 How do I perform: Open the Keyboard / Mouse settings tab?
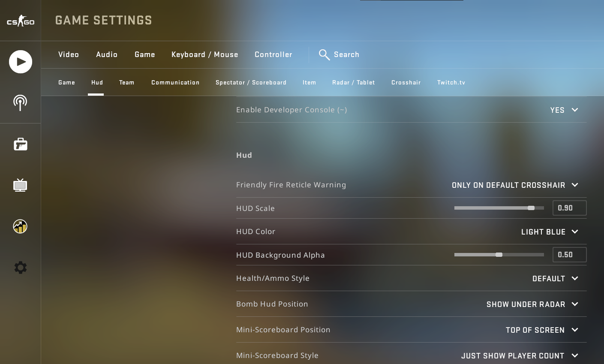click(x=204, y=55)
